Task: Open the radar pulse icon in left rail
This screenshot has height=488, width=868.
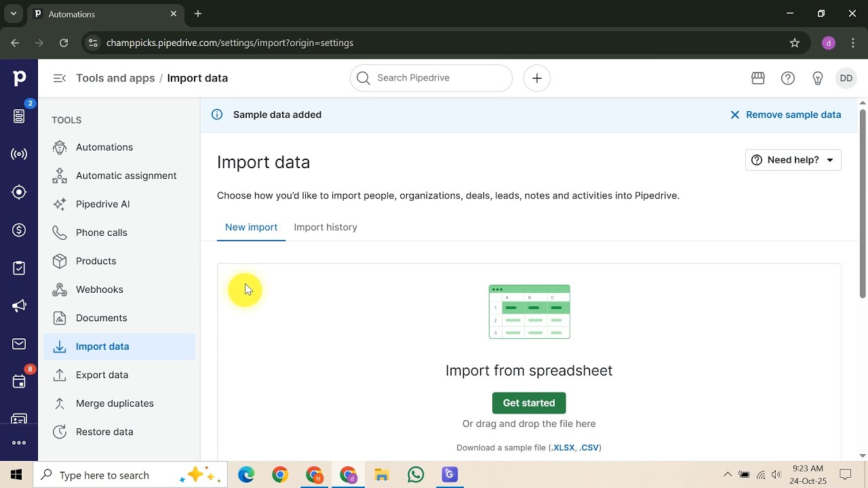Action: click(x=19, y=154)
